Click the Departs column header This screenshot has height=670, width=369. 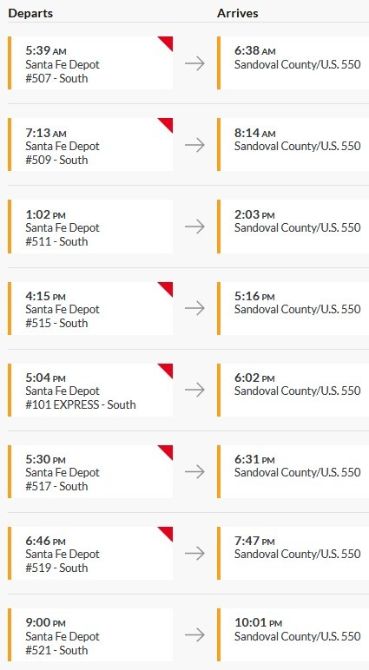point(30,13)
